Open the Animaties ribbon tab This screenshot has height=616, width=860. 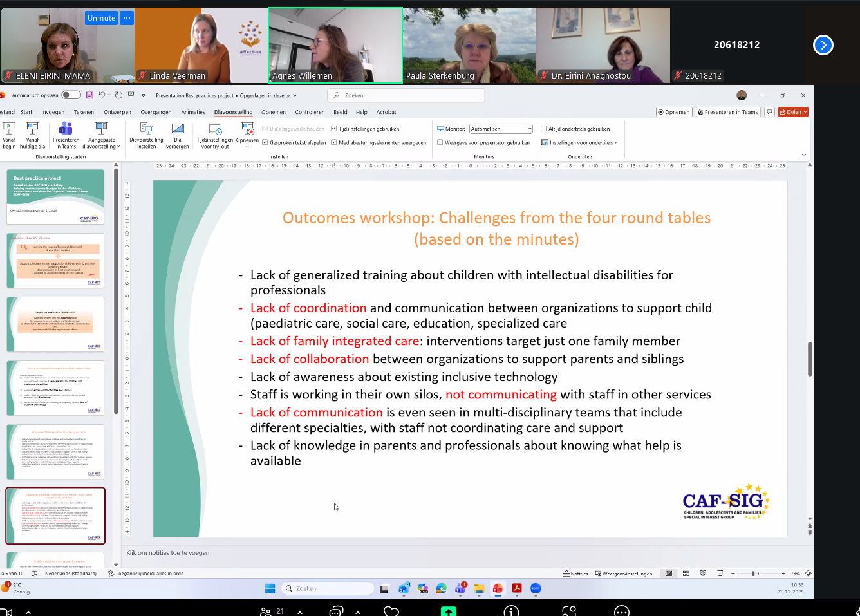pyautogui.click(x=192, y=112)
